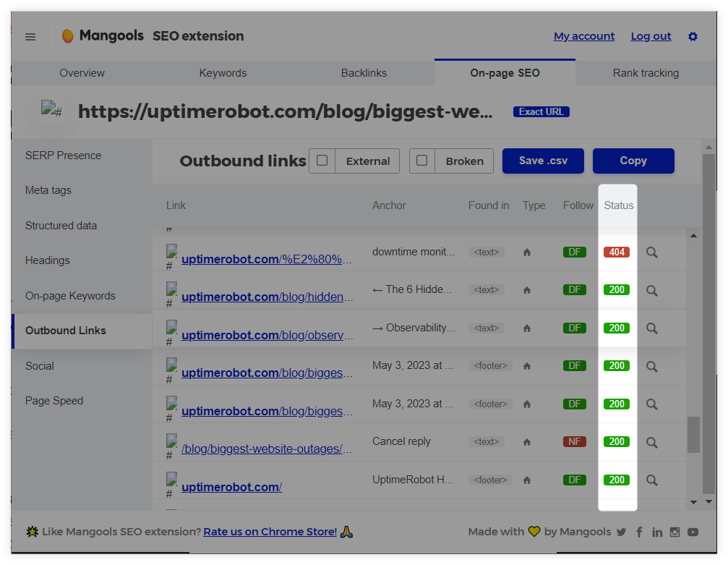Screen dimensions: 728x565
Task: Open the settings gear icon
Action: click(692, 36)
